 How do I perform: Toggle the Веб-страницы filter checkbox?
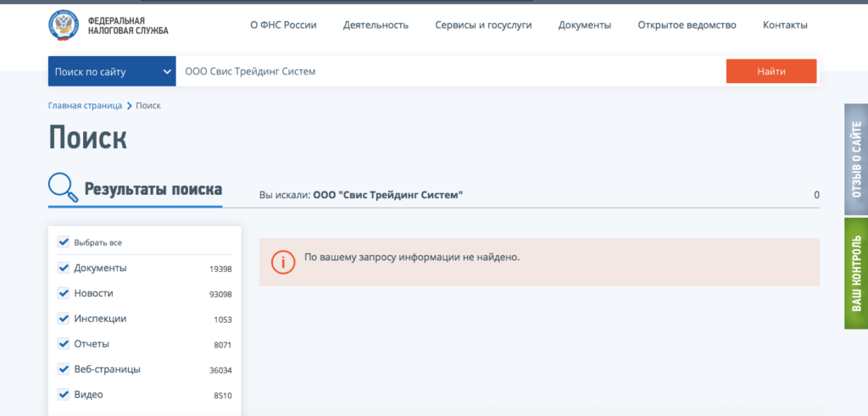(63, 369)
